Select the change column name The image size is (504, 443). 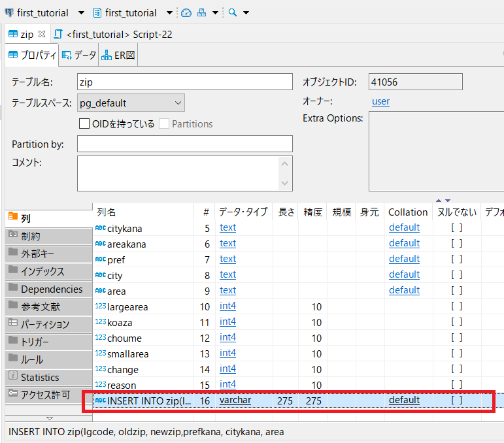123,370
